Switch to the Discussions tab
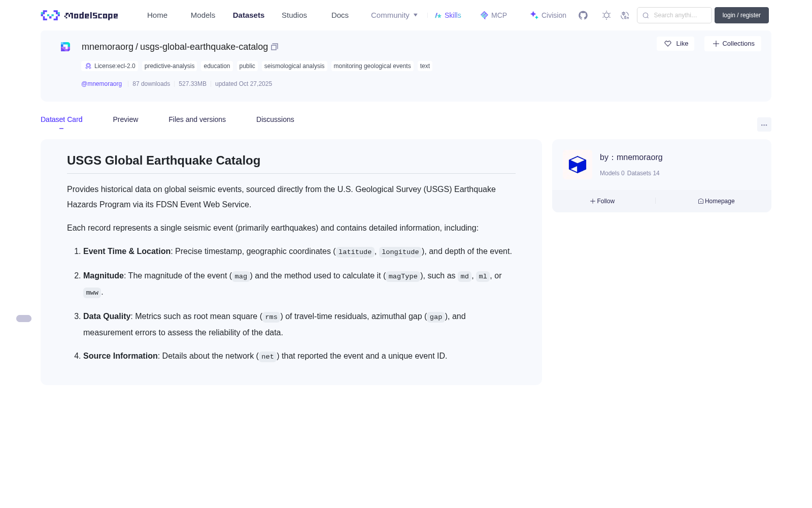 (x=275, y=119)
